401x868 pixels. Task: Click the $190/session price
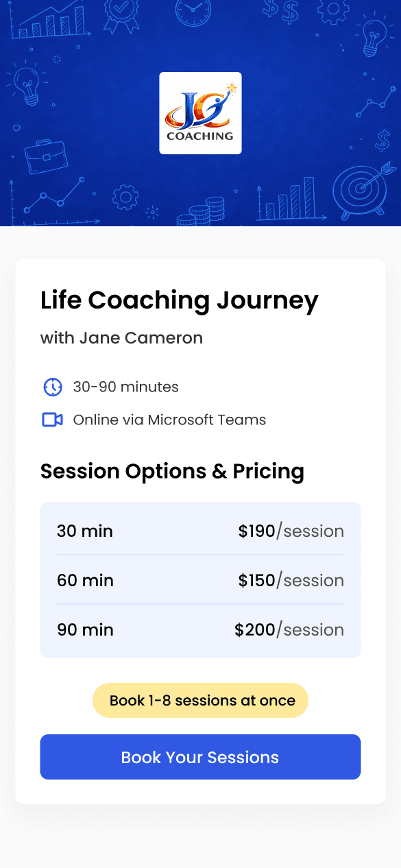coord(291,531)
